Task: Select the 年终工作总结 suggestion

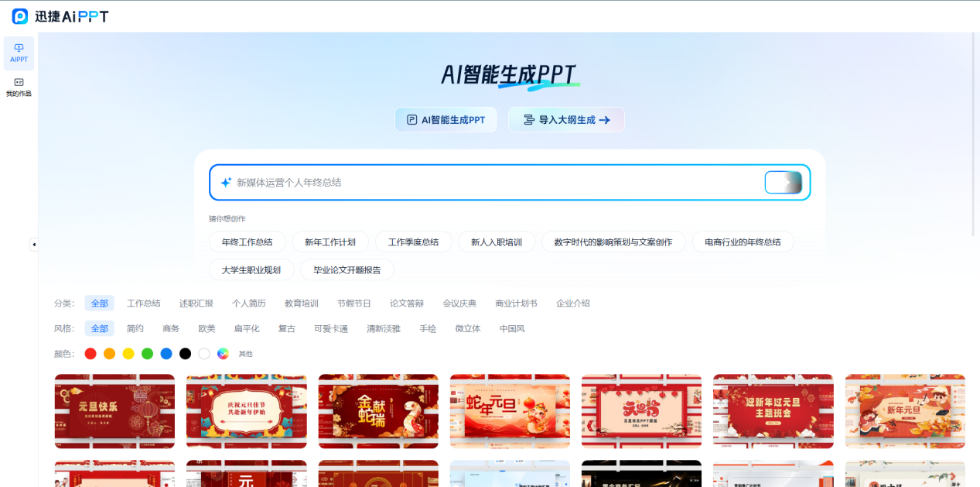Action: point(249,242)
